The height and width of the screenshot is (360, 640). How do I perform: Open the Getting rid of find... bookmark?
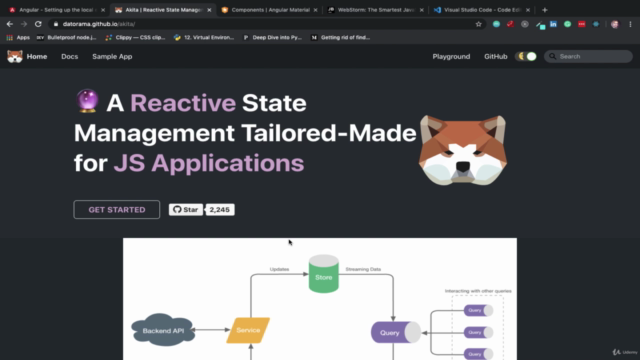pyautogui.click(x=341, y=38)
